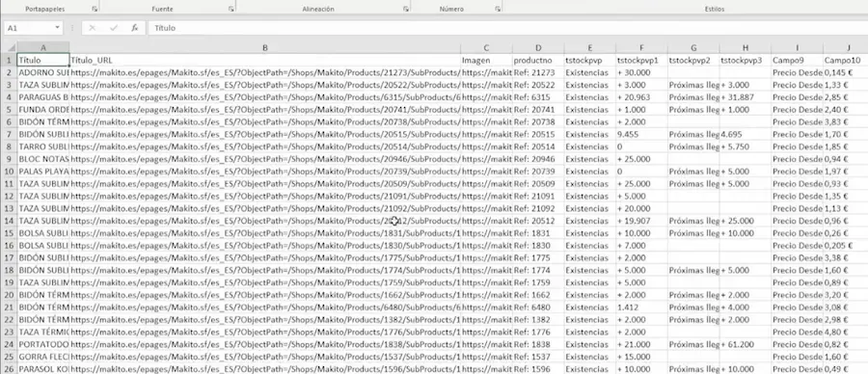Select the cell 'Ref: 6315'

(538, 97)
